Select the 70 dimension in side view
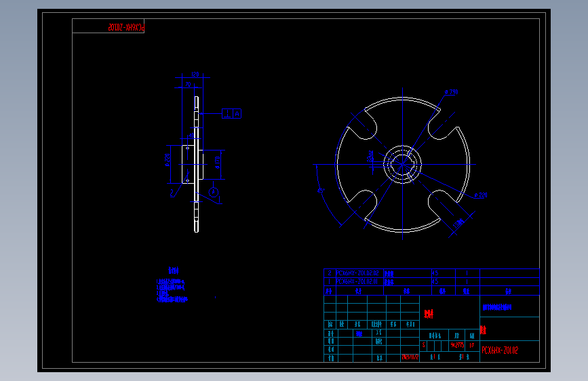This screenshot has height=381, width=588. 189,84
